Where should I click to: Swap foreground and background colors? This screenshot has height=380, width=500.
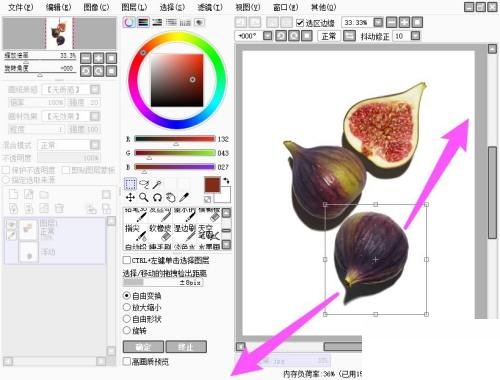pyautogui.click(x=226, y=180)
